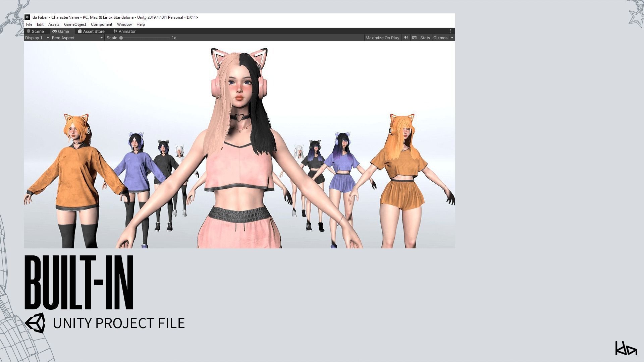Open the Edit menu

(40, 24)
